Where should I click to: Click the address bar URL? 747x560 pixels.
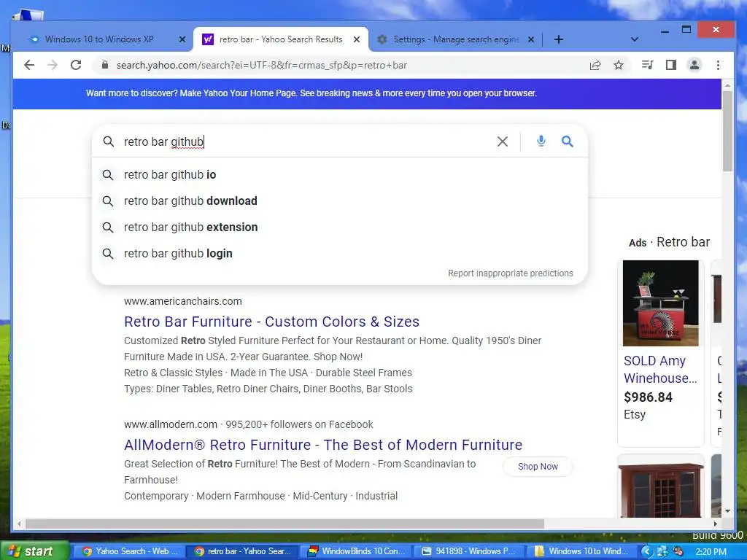(262, 65)
